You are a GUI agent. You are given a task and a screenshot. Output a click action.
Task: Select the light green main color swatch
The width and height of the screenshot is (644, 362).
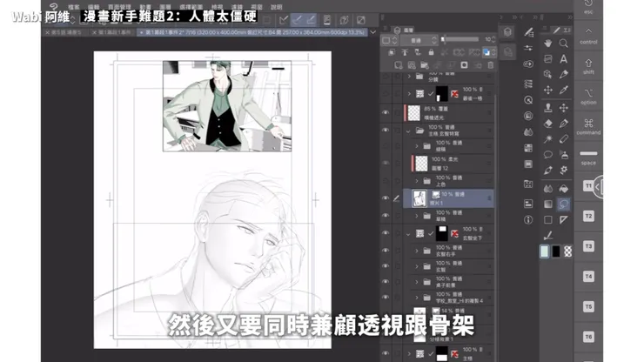[x=545, y=251]
